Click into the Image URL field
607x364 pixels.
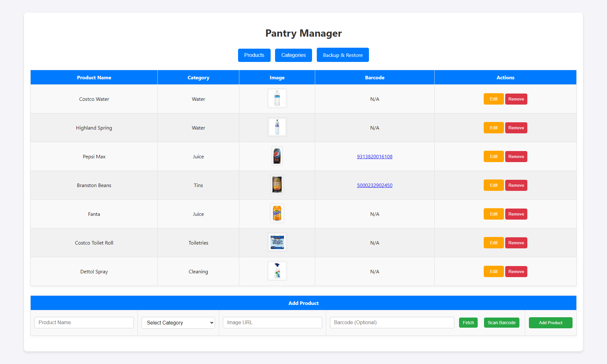[272, 323]
